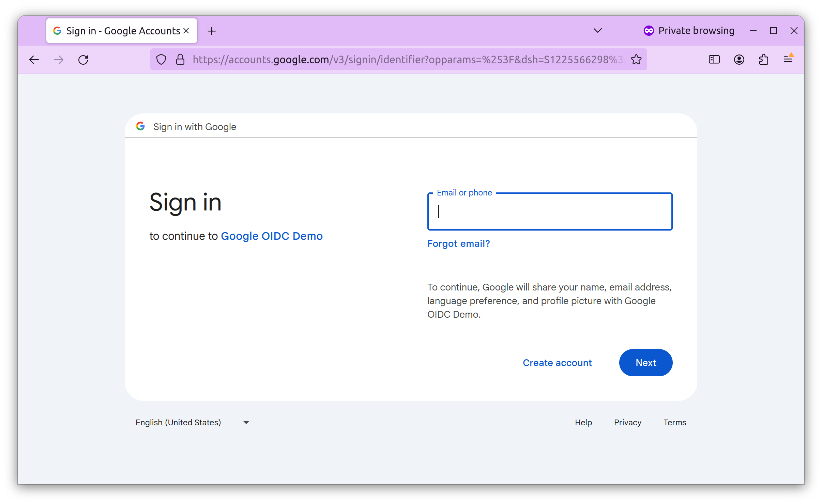Open the English (United States) language dropdown

pos(192,422)
